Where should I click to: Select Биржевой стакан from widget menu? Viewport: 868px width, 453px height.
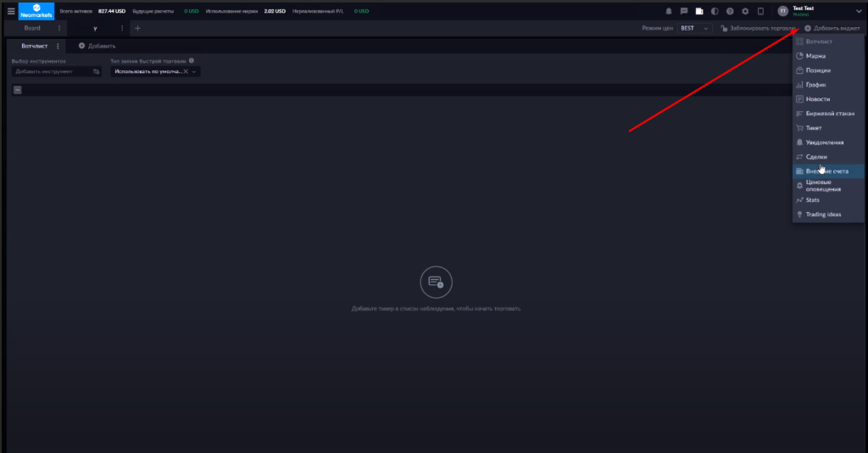828,114
